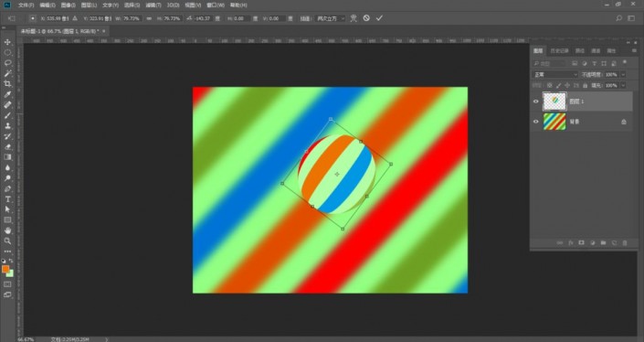This screenshot has height=342, width=644.
Task: Commit the transform with the checkmark
Action: pyautogui.click(x=379, y=18)
